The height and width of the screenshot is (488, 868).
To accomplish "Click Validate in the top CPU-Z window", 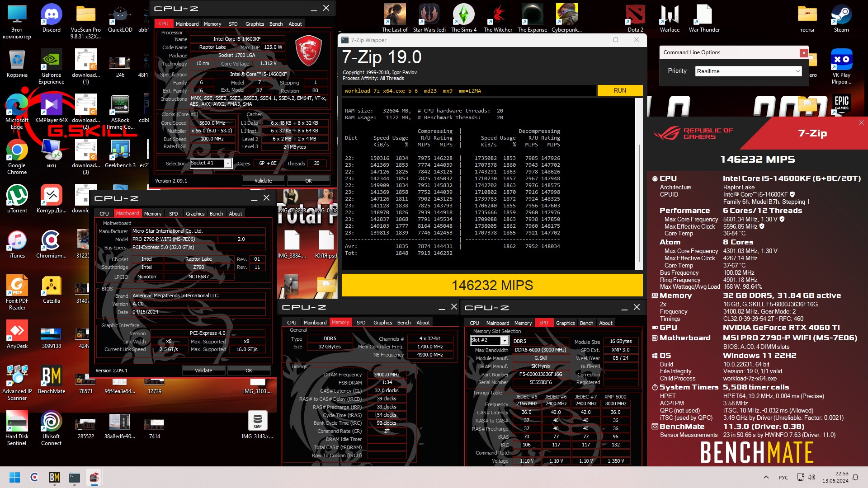I will point(263,181).
